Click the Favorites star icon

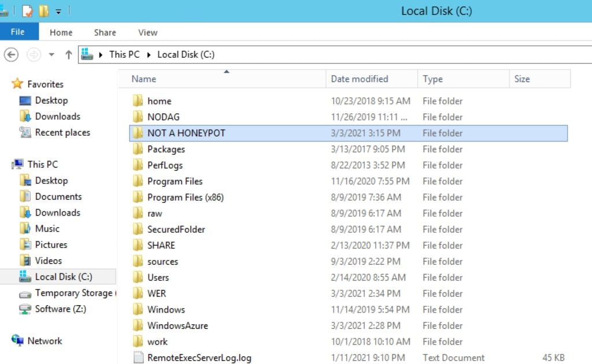click(x=17, y=84)
